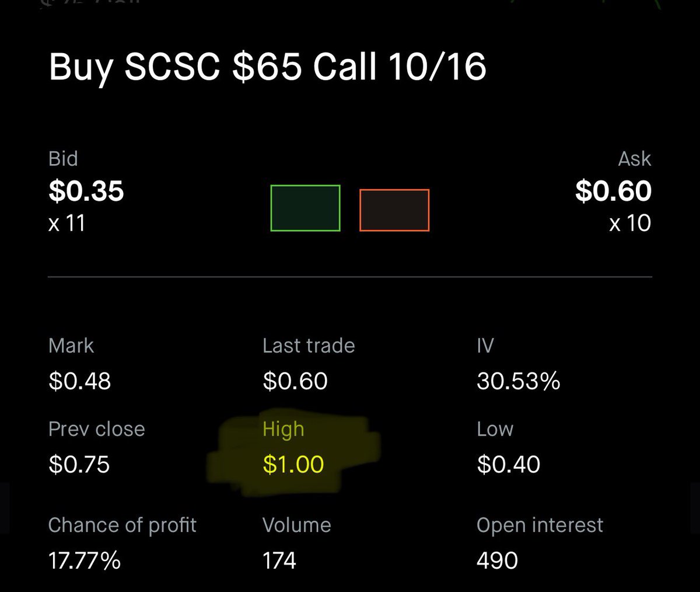700x592 pixels.
Task: Click the Open interest label
Action: point(540,525)
